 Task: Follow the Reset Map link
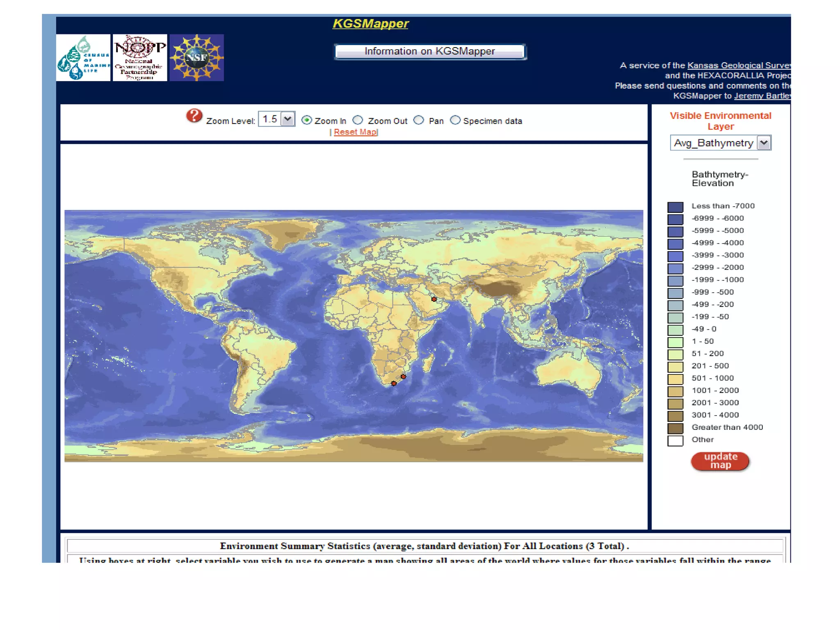coord(355,132)
